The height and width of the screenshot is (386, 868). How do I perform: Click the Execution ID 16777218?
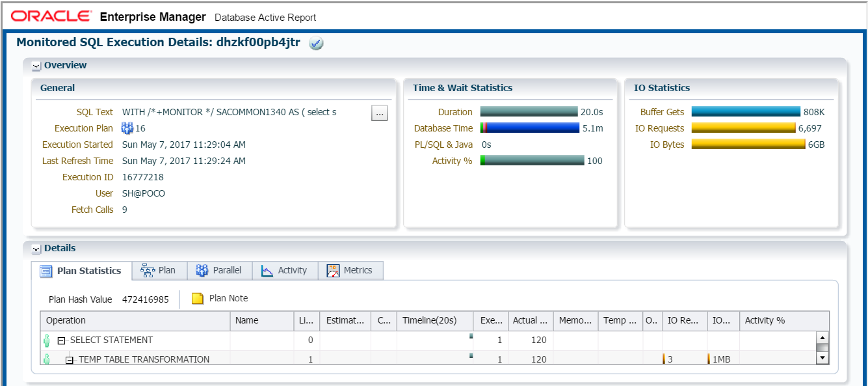pyautogui.click(x=143, y=177)
